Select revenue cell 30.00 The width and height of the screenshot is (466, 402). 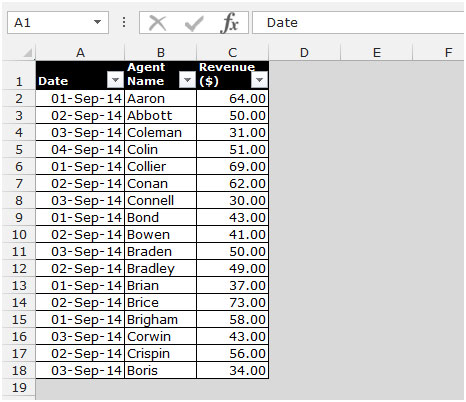click(x=233, y=200)
